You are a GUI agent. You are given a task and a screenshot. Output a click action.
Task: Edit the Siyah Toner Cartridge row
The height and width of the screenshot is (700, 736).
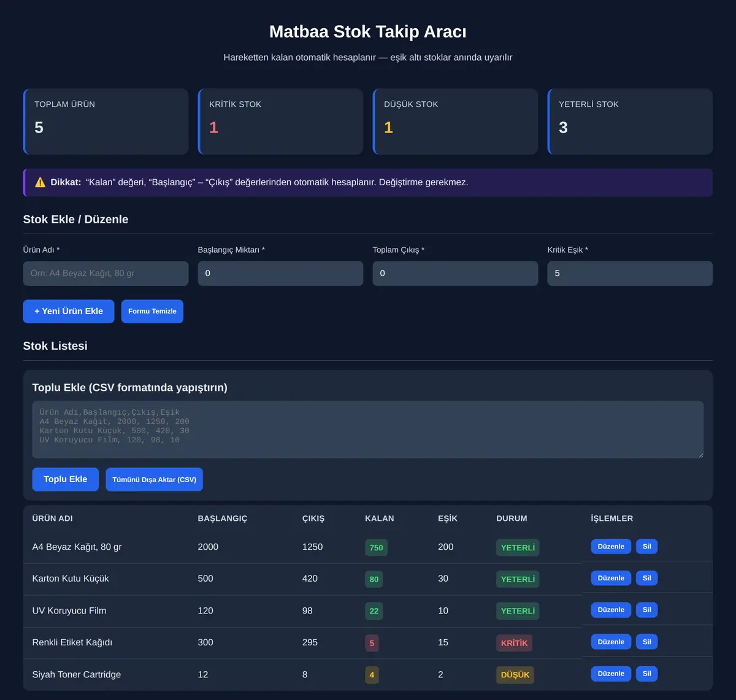tap(611, 674)
